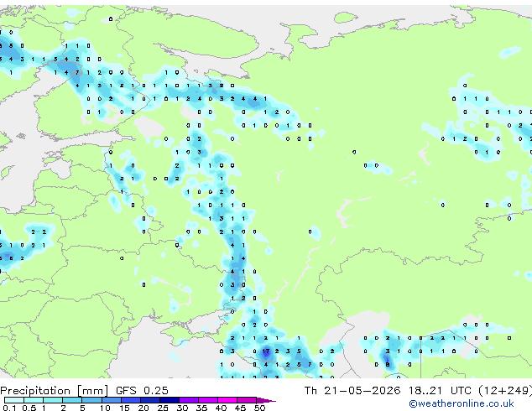Viewport: 532px width, 411px height.
Task: Click the 17 mm precipitation value on map
Action: (x=266, y=351)
